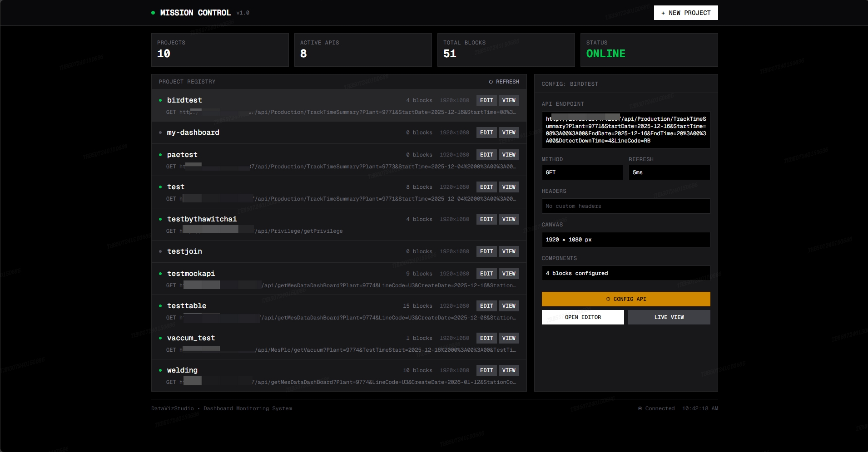Select the testbythawitchai project name
Viewport: 868px width, 452px height.
[202, 219]
